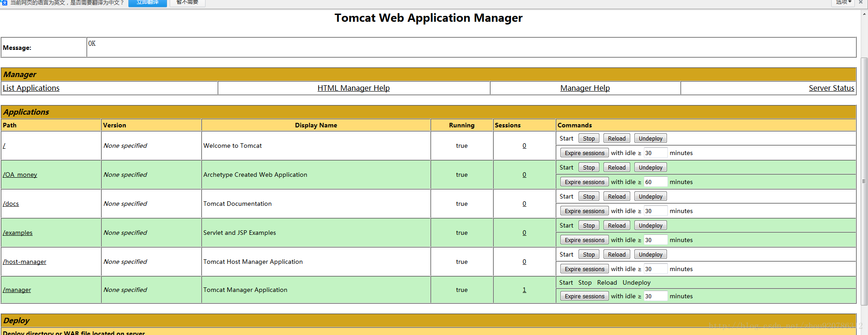
Task: Undeploy the Welcome to Tomcat application
Action: (x=651, y=138)
